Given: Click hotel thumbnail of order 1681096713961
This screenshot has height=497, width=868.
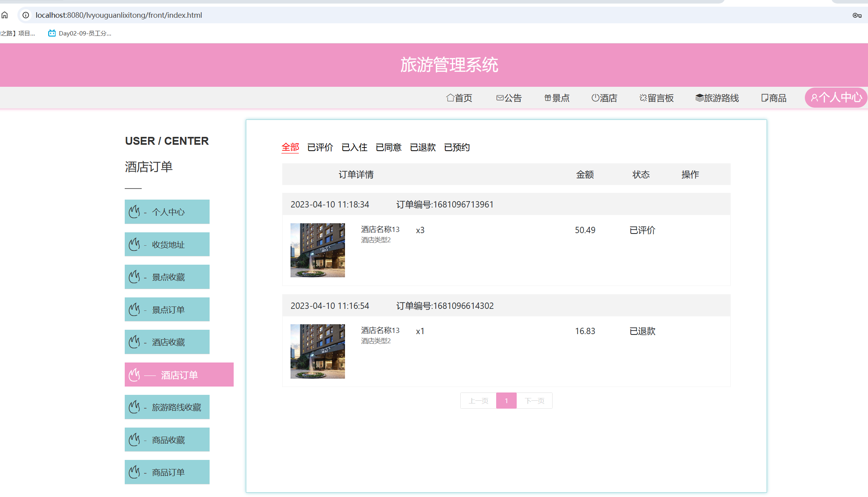Looking at the screenshot, I should point(317,250).
